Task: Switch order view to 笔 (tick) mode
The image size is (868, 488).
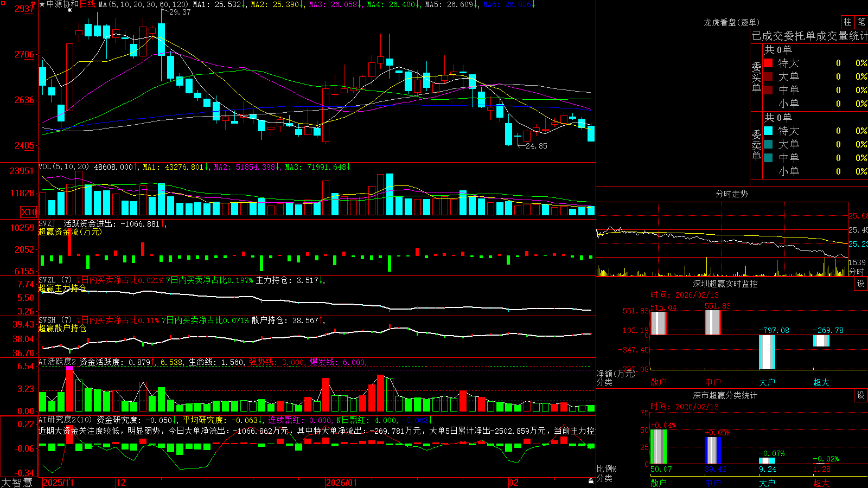Action: click(861, 22)
